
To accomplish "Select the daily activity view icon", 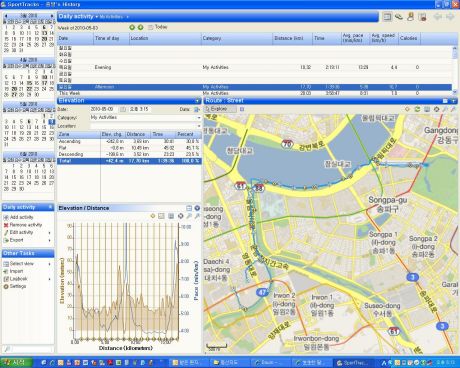I will tap(387, 17).
